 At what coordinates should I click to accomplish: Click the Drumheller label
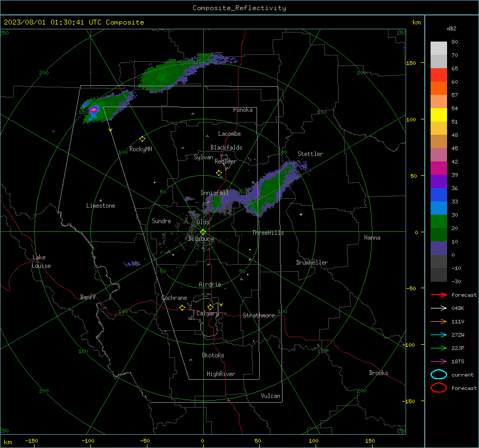click(x=312, y=263)
